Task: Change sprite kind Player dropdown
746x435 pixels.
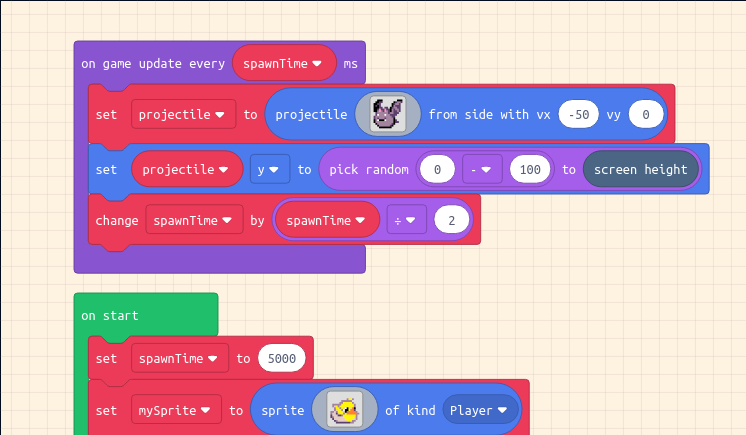Action: (x=480, y=410)
